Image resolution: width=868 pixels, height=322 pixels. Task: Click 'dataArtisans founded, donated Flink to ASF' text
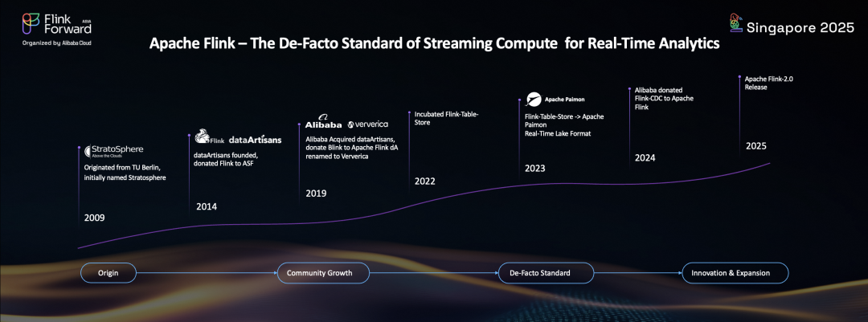[227, 159]
